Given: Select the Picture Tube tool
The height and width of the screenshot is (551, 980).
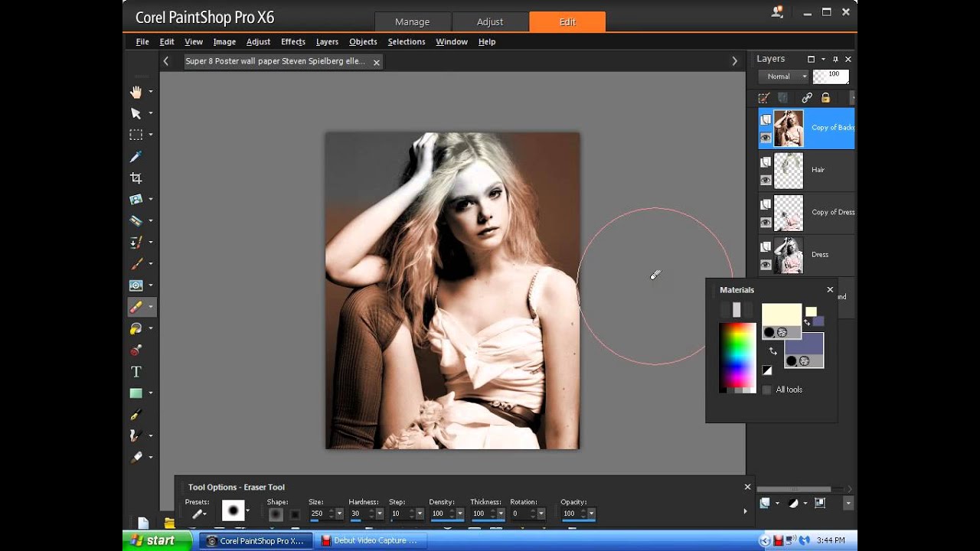Looking at the screenshot, I should (x=136, y=350).
